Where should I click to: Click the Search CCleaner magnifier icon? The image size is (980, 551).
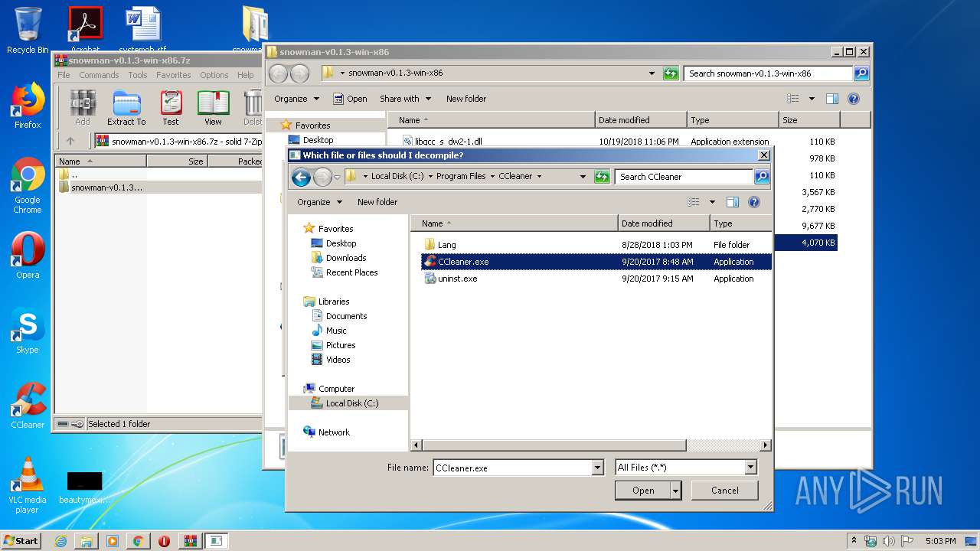click(x=761, y=177)
